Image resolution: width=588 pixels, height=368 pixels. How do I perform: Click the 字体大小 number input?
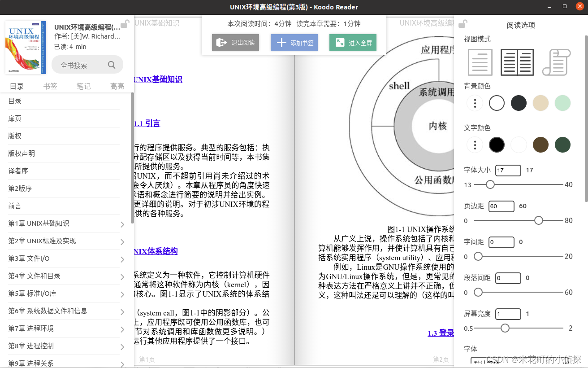click(x=508, y=170)
